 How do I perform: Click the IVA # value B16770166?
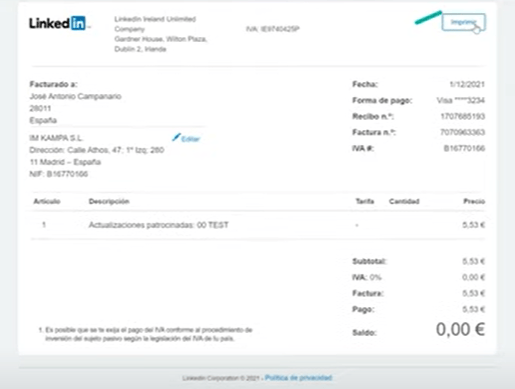tap(464, 148)
